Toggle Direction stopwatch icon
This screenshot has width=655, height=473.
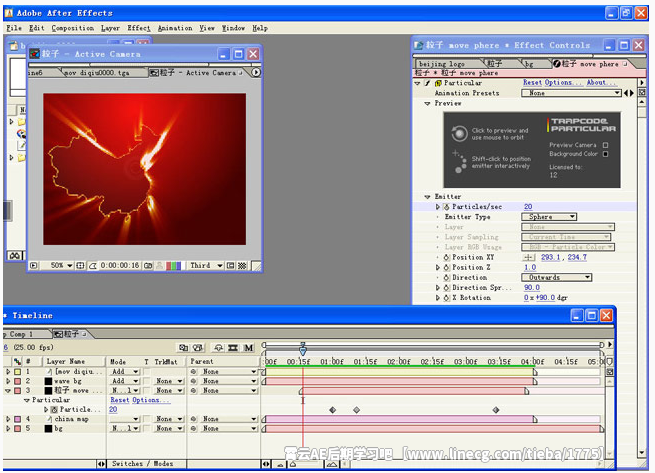pyautogui.click(x=446, y=277)
